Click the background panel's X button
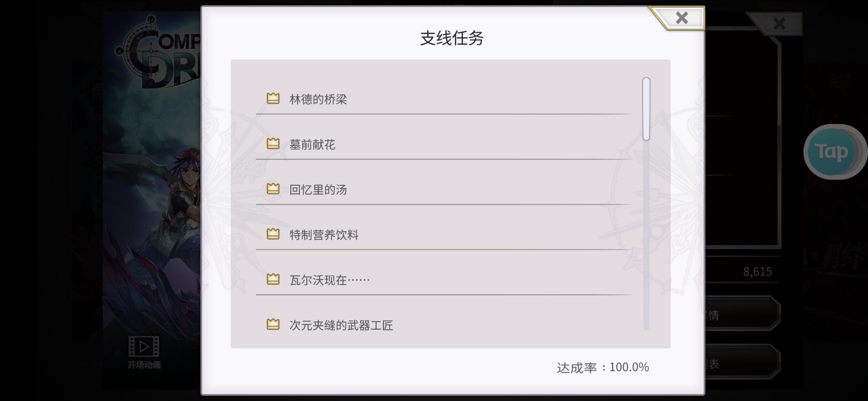The width and height of the screenshot is (868, 401). pyautogui.click(x=779, y=24)
